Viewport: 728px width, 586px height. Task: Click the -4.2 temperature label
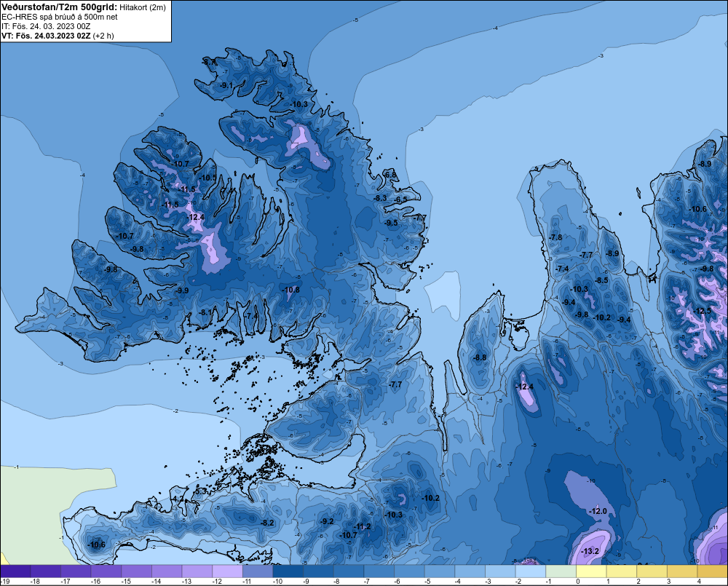[x=178, y=499]
